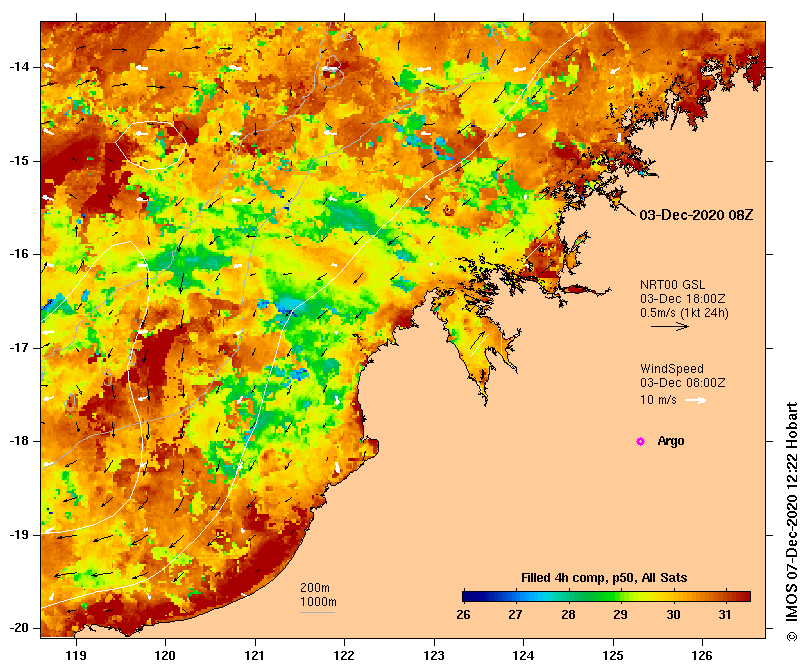
Task: Click the 'WindSpeed' legend label
Action: (672, 369)
